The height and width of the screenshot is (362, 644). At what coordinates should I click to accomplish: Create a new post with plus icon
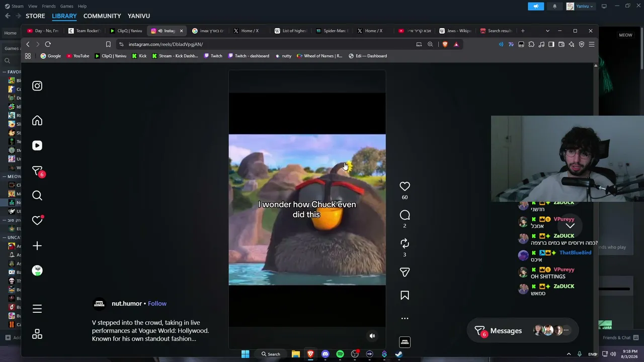pyautogui.click(x=37, y=246)
